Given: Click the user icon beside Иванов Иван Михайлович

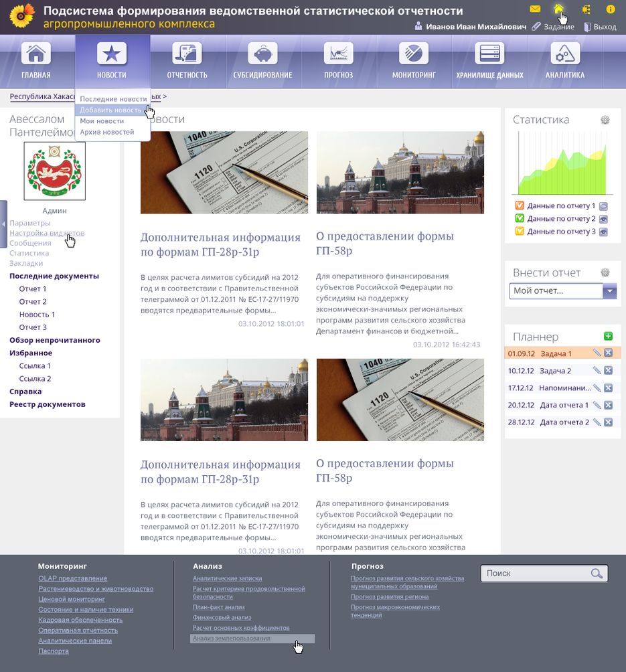Looking at the screenshot, I should pos(418,27).
